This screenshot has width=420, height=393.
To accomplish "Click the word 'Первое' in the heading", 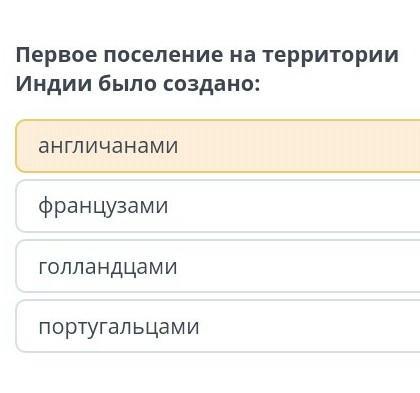I will (x=56, y=55).
